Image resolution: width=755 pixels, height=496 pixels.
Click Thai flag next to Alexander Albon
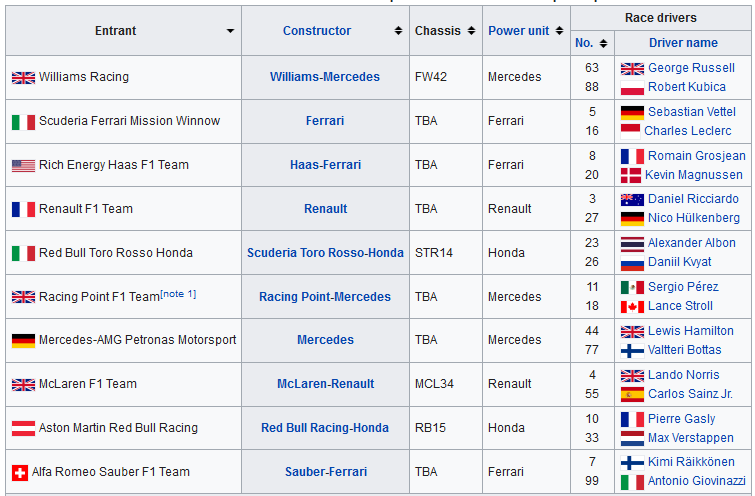pyautogui.click(x=632, y=244)
